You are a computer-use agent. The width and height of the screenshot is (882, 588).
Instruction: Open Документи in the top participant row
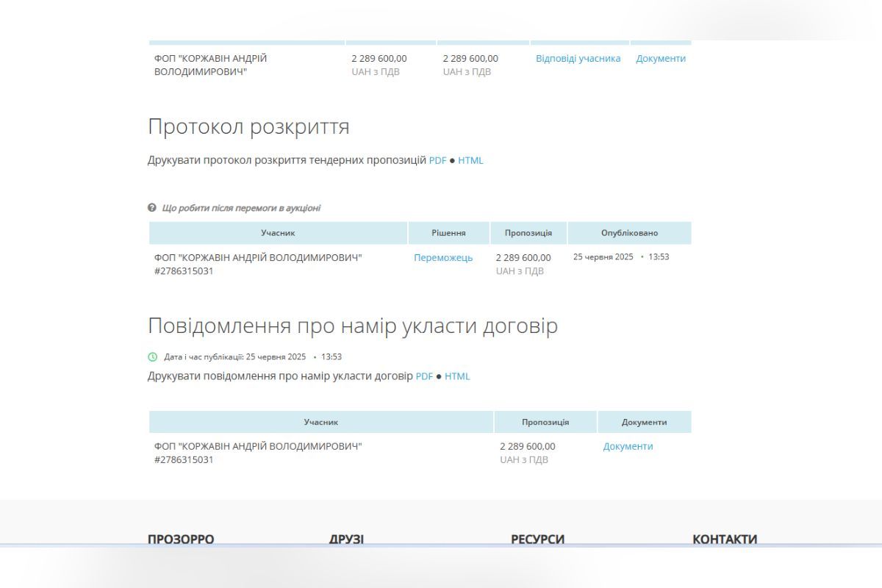[x=661, y=58]
